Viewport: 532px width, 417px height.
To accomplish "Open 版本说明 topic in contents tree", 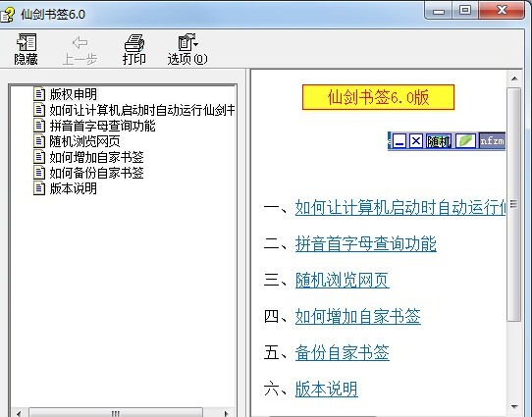I will 74,188.
